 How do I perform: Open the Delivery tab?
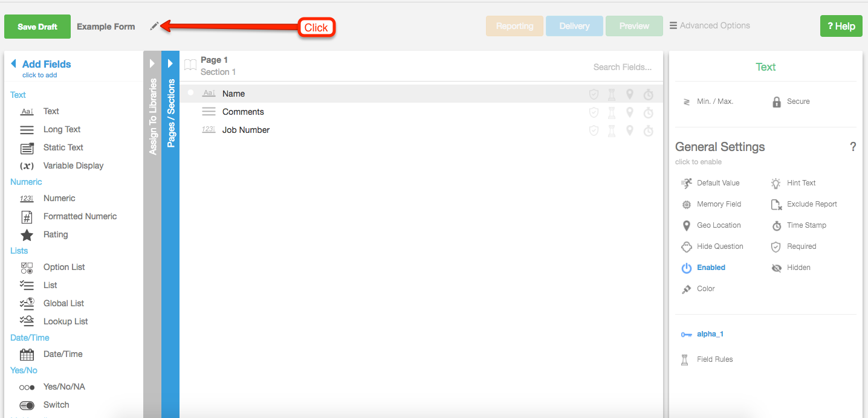pyautogui.click(x=574, y=26)
